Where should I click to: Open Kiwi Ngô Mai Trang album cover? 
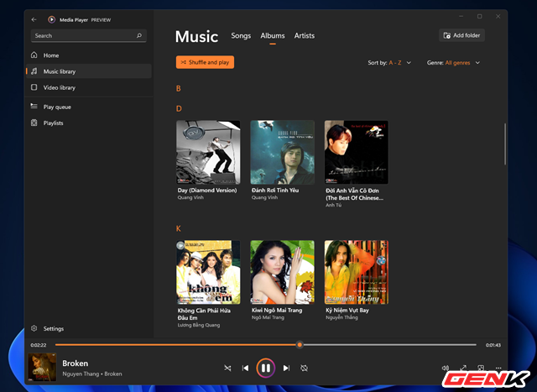(x=282, y=272)
